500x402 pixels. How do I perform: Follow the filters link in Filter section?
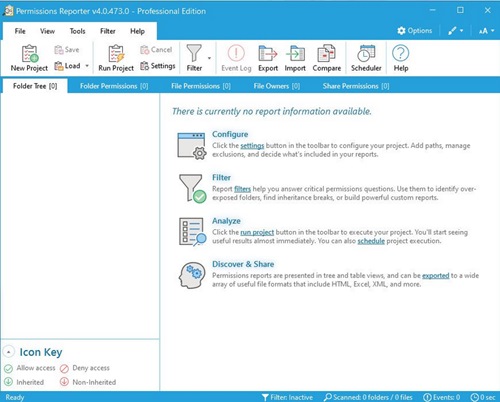242,189
